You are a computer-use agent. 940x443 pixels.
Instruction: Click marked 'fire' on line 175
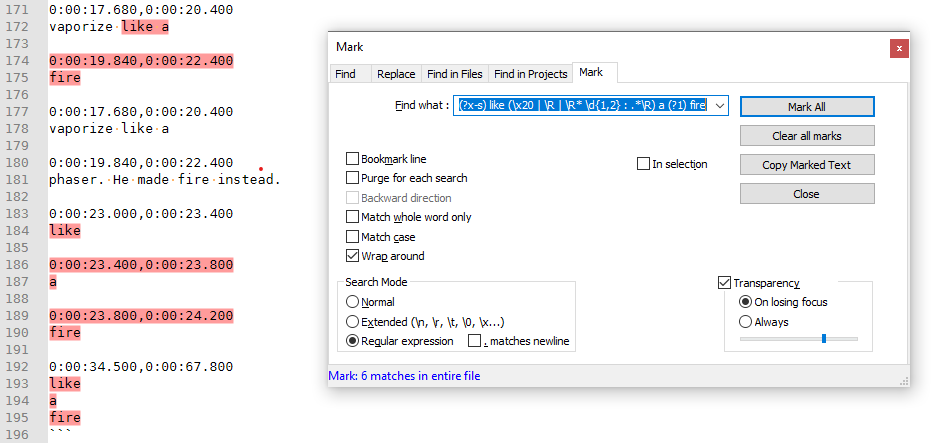(65, 78)
